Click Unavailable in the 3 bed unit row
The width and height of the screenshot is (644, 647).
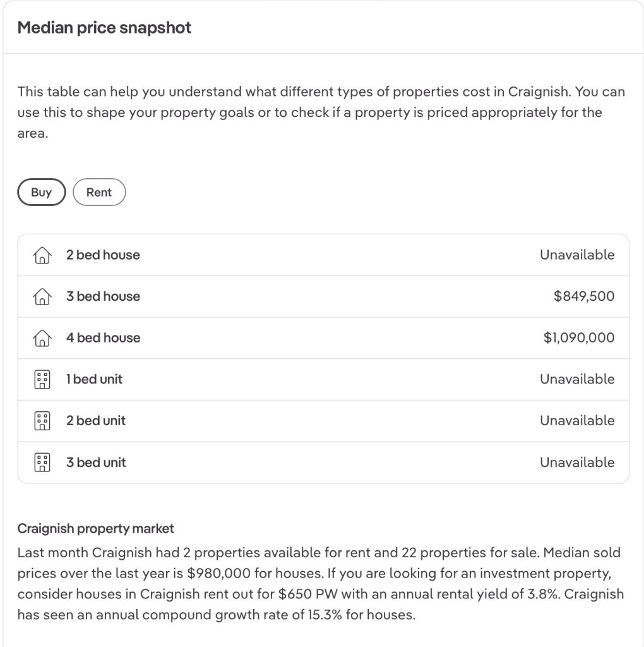[x=576, y=463]
